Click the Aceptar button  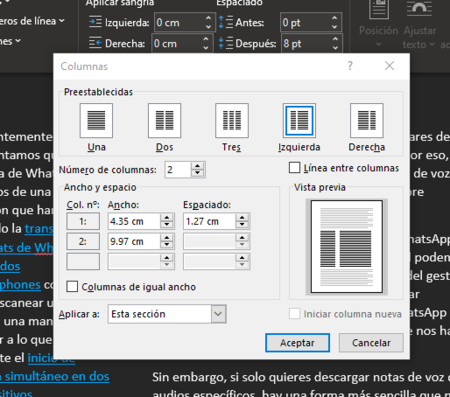297,343
